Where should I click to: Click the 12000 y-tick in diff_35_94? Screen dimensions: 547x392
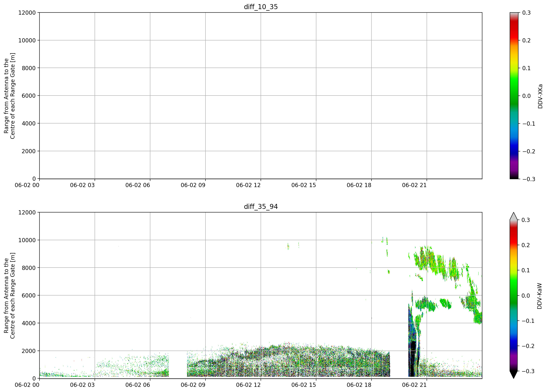click(x=27, y=212)
